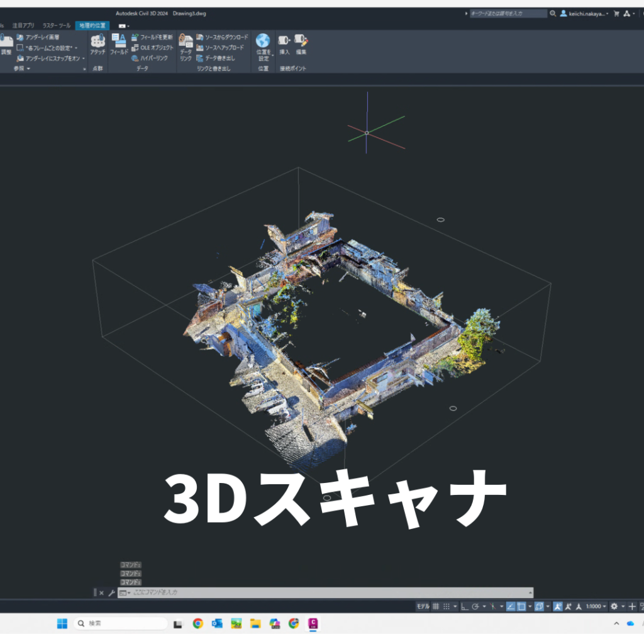Open Google Chrome from the taskbar

point(198,623)
